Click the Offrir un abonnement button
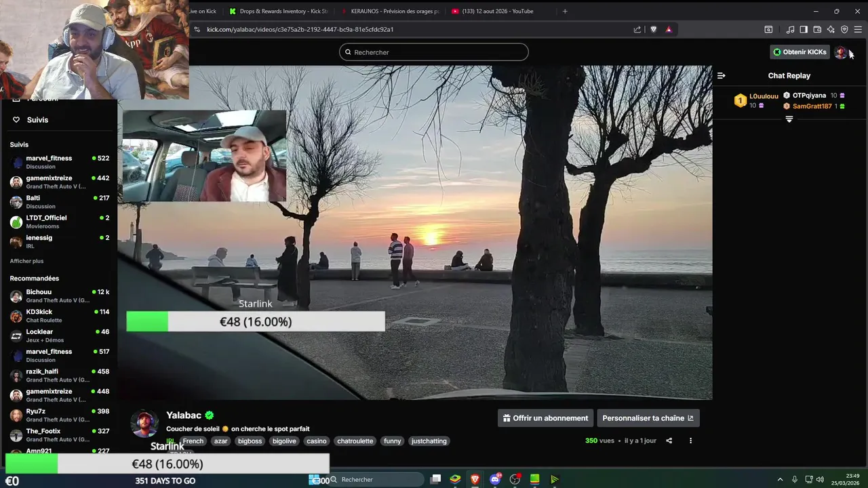Screen dimensions: 868x488 pos(545,418)
